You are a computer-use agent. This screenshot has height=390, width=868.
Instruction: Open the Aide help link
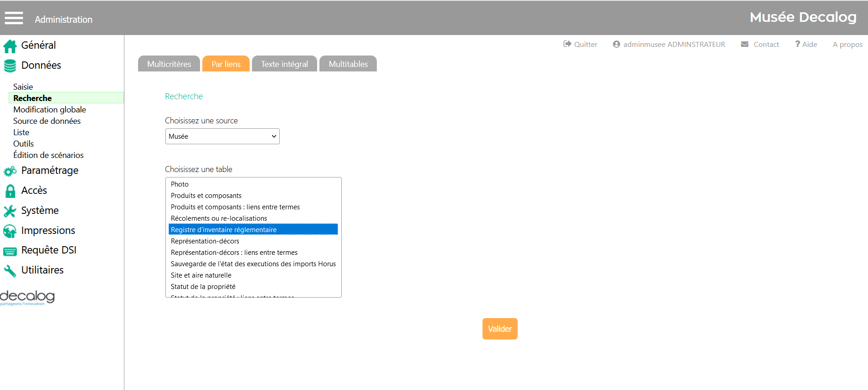pos(806,45)
